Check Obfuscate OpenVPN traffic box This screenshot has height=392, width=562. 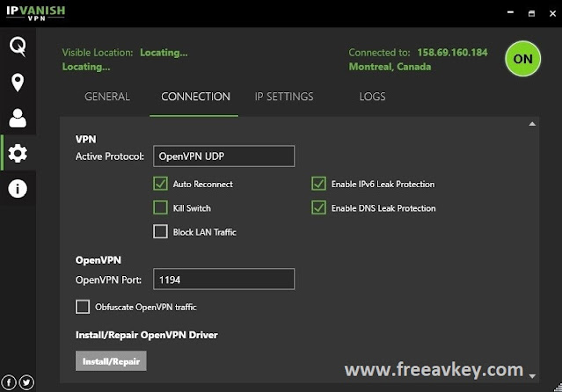coord(83,307)
